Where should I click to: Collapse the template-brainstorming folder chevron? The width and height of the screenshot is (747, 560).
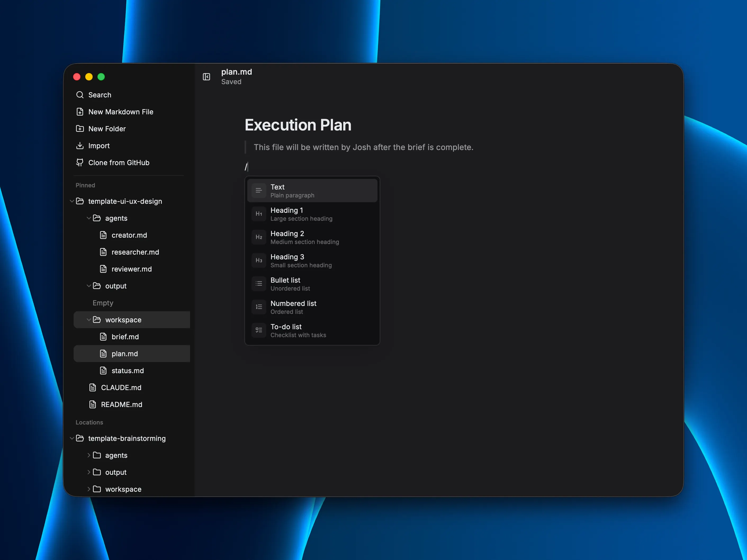click(71, 438)
